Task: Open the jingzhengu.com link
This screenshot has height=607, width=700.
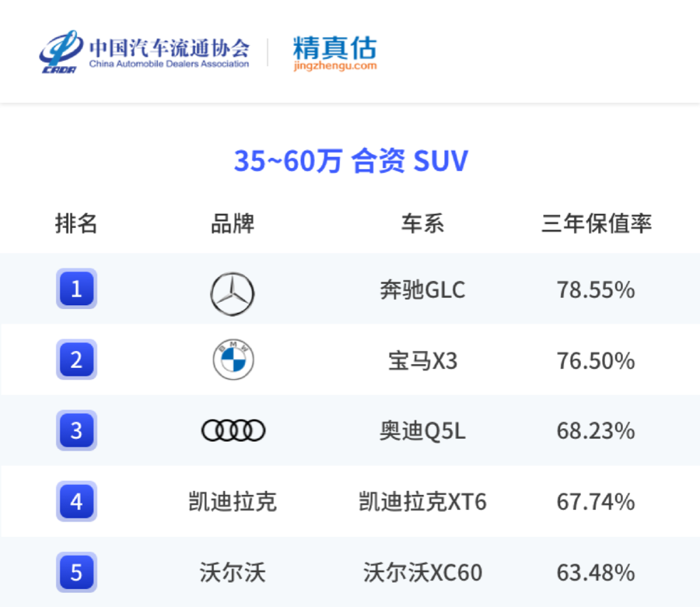Action: pyautogui.click(x=334, y=66)
